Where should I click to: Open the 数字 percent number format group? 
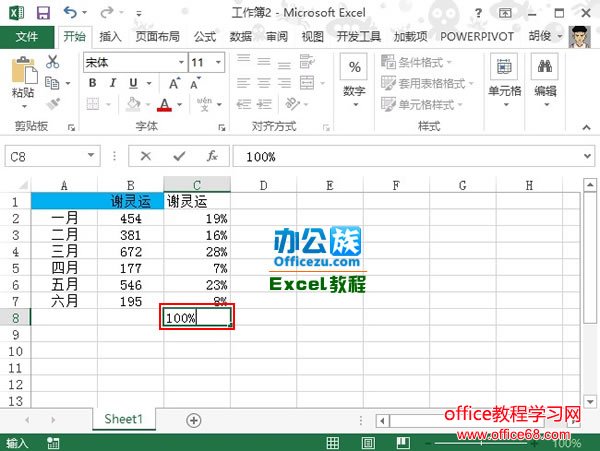(x=354, y=79)
